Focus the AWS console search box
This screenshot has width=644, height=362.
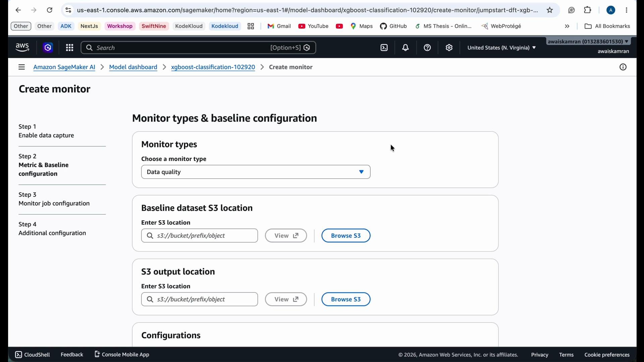click(198, 48)
